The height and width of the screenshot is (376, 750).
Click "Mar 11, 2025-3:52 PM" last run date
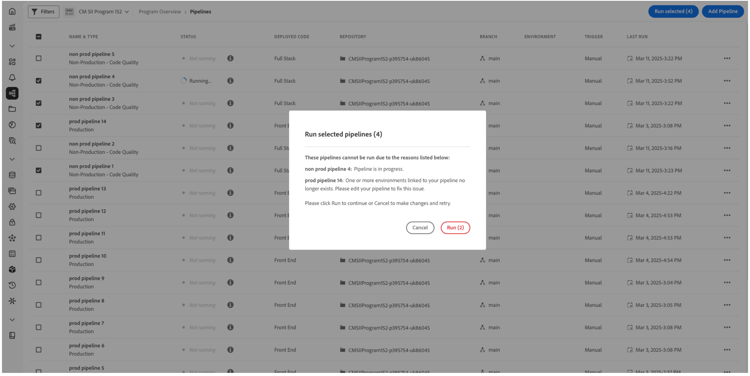click(x=658, y=81)
